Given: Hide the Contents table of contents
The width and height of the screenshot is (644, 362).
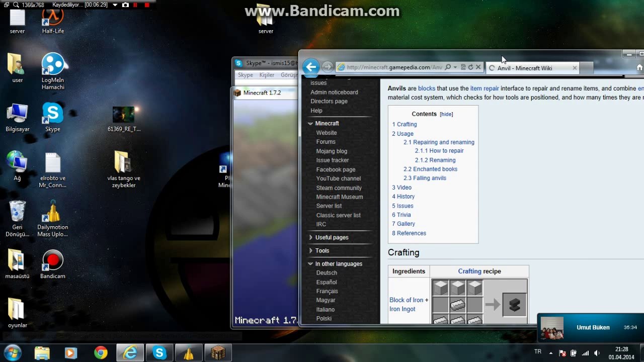Looking at the screenshot, I should pyautogui.click(x=446, y=114).
